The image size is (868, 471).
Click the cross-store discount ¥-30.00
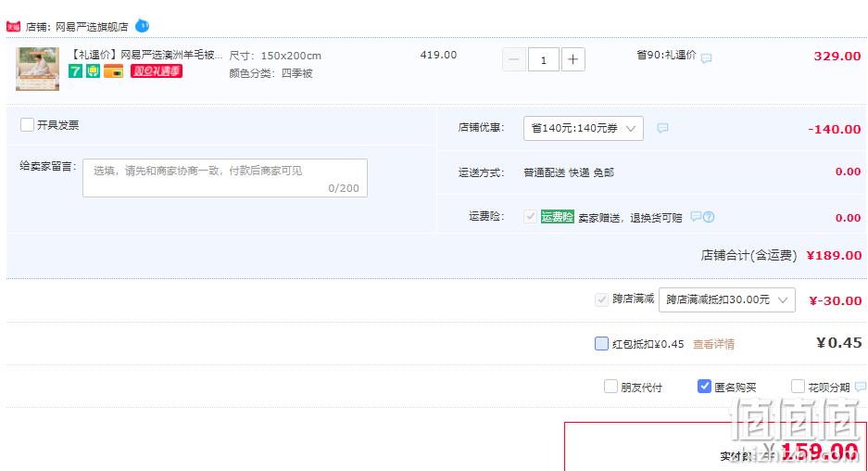[836, 301]
